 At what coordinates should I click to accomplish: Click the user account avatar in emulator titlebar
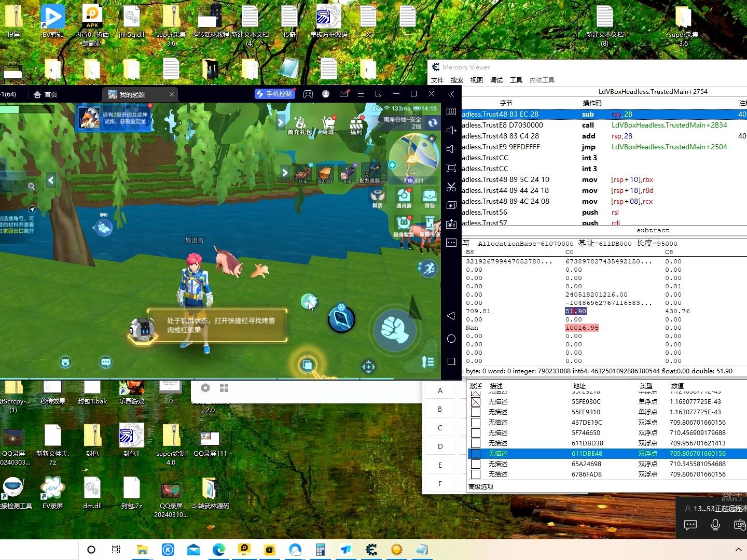pos(326,94)
